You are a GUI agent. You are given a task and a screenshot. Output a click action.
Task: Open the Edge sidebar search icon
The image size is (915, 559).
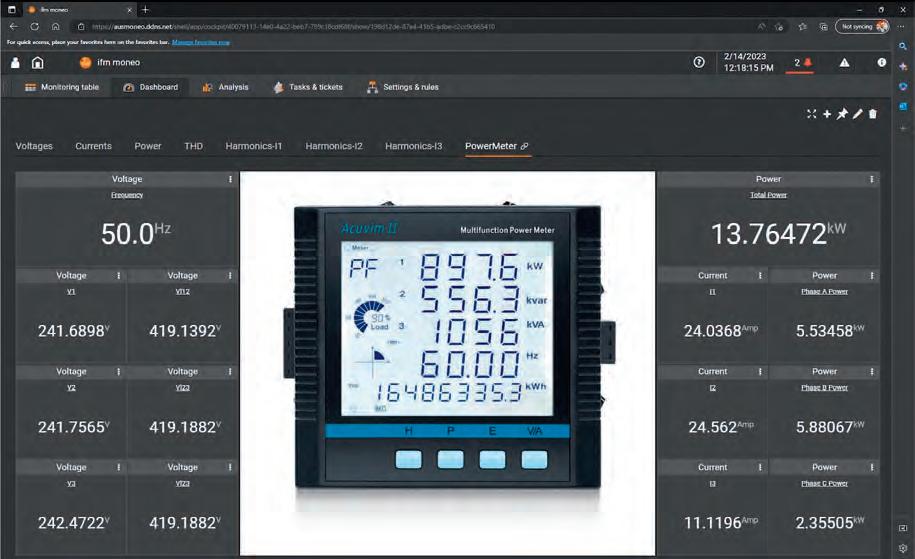[x=903, y=46]
